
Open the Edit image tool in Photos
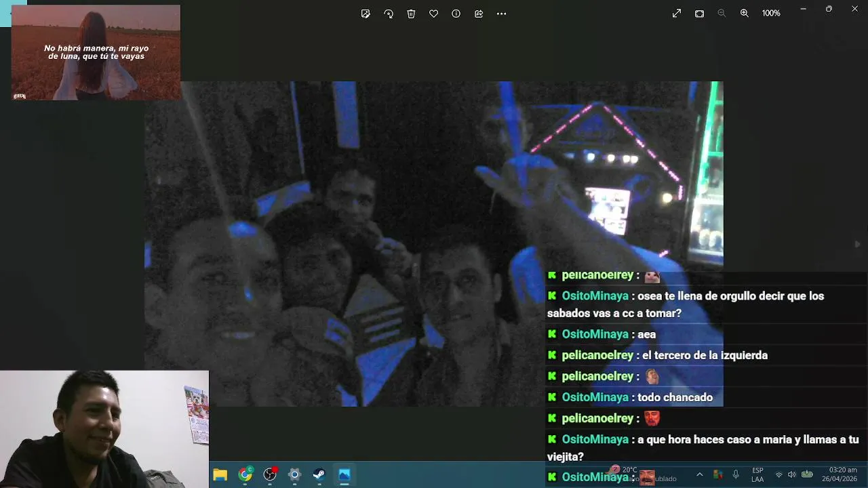point(366,14)
